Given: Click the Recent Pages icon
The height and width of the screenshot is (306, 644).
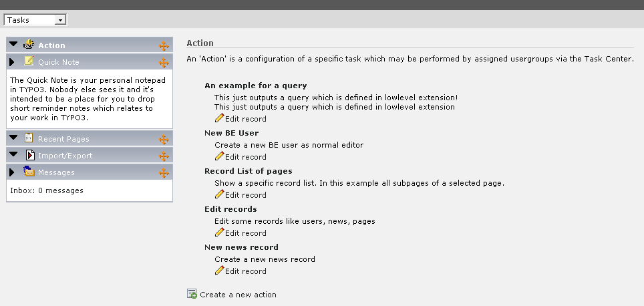Looking at the screenshot, I should [29, 138].
